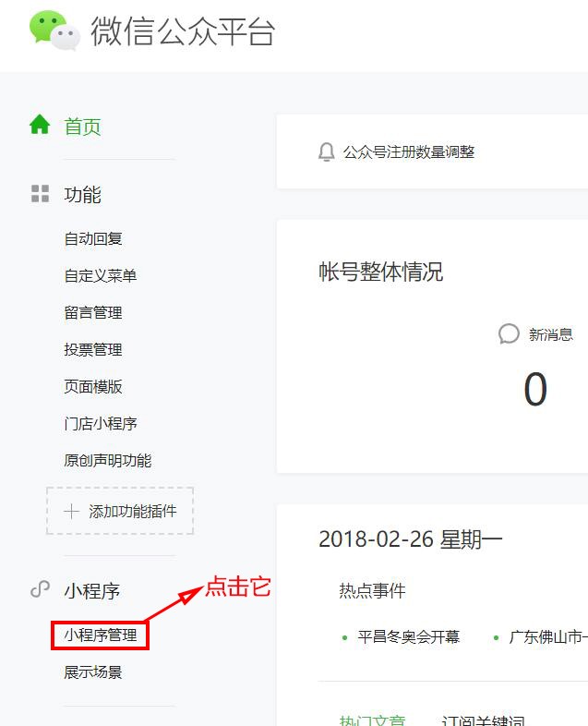Open the 首页 home icon
588x726 pixels.
pyautogui.click(x=40, y=125)
